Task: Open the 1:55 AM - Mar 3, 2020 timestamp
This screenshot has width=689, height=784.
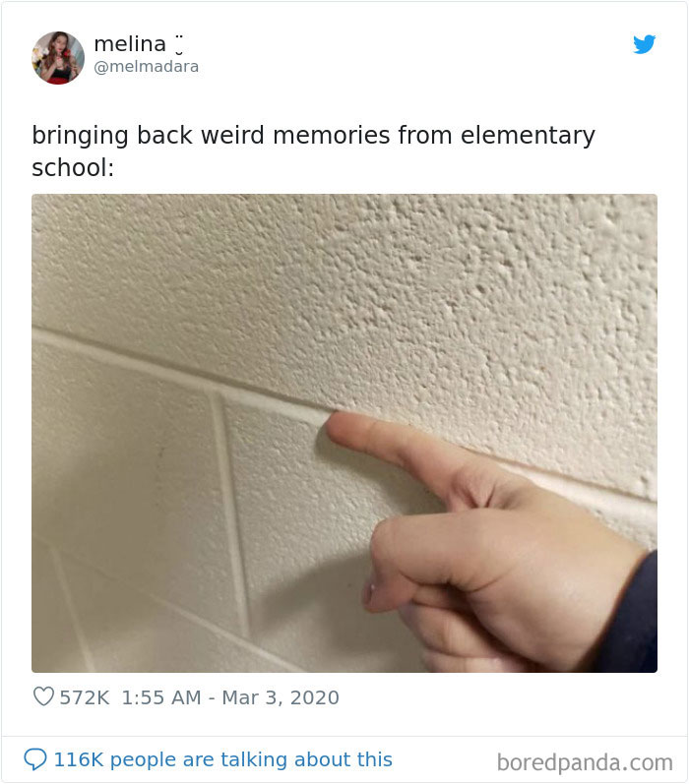Action: (x=230, y=697)
